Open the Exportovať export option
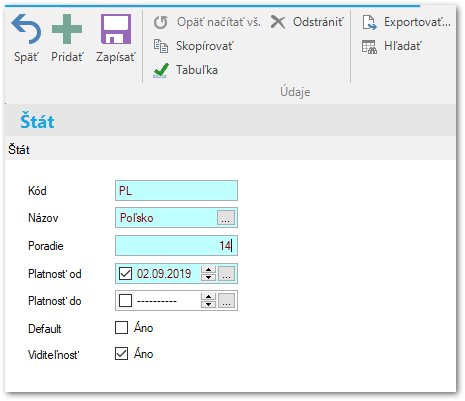The height and width of the screenshot is (401, 465). tap(406, 22)
